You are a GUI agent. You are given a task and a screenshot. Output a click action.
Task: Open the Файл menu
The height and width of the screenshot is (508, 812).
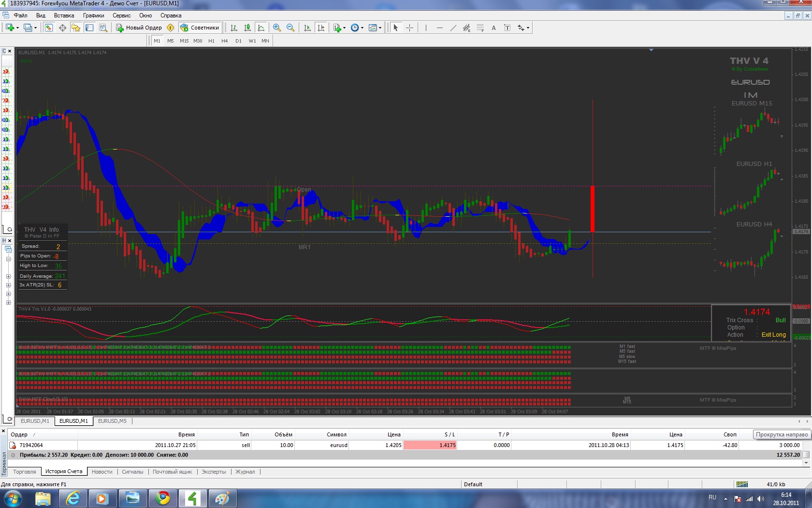[x=20, y=15]
